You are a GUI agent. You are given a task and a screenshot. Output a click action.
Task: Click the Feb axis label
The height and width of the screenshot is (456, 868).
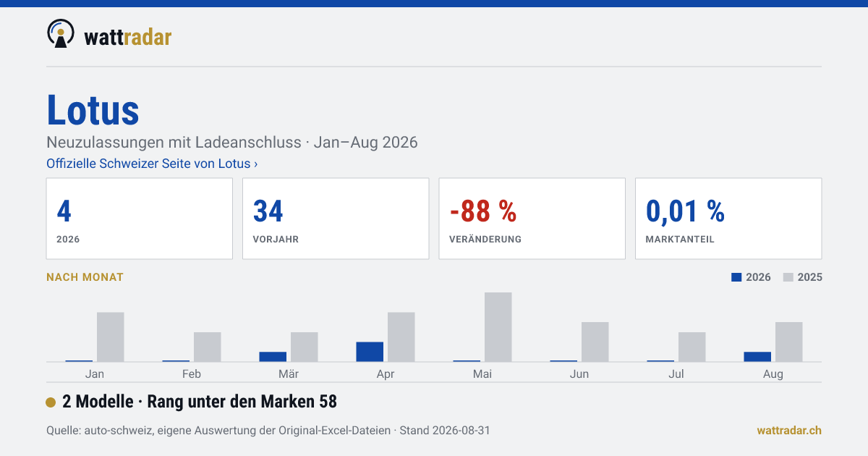click(192, 374)
